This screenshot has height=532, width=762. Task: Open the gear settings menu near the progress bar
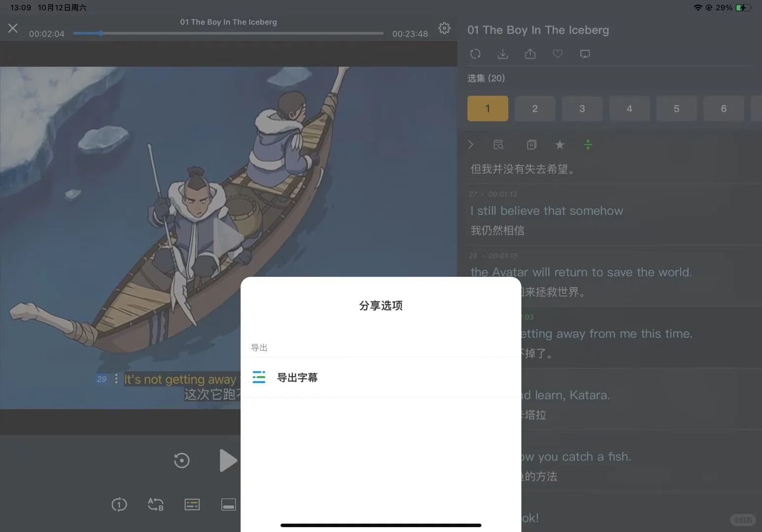444,28
